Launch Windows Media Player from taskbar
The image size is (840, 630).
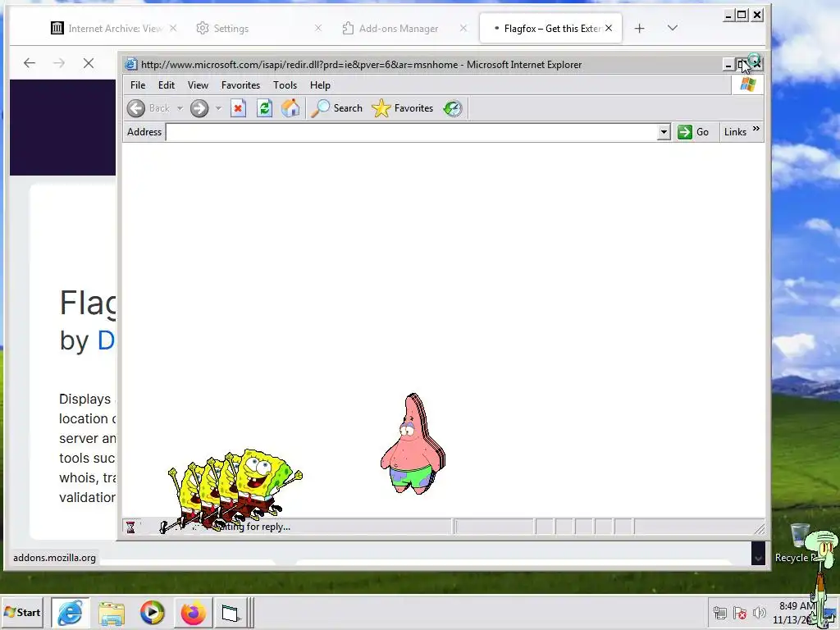pos(152,613)
